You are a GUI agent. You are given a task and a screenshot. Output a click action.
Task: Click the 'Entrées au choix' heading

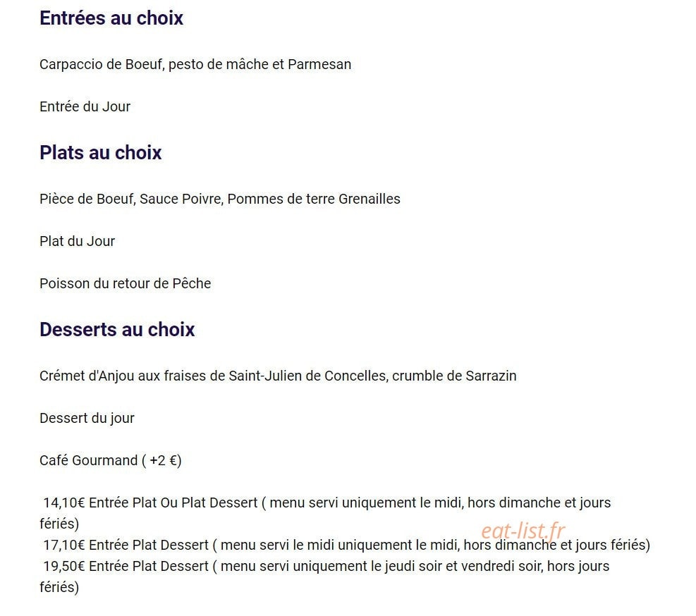pos(111,18)
